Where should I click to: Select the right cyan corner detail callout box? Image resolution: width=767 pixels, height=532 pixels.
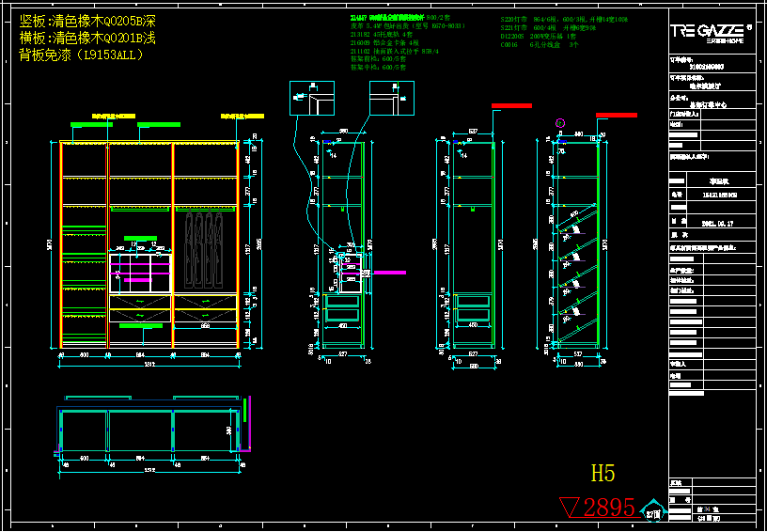pyautogui.click(x=391, y=97)
